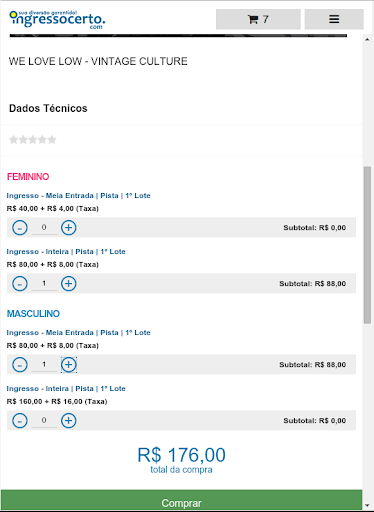Viewport: 374px width, 512px height.
Task: Add one Masculino Meia Entrada ticket
Action: (69, 365)
